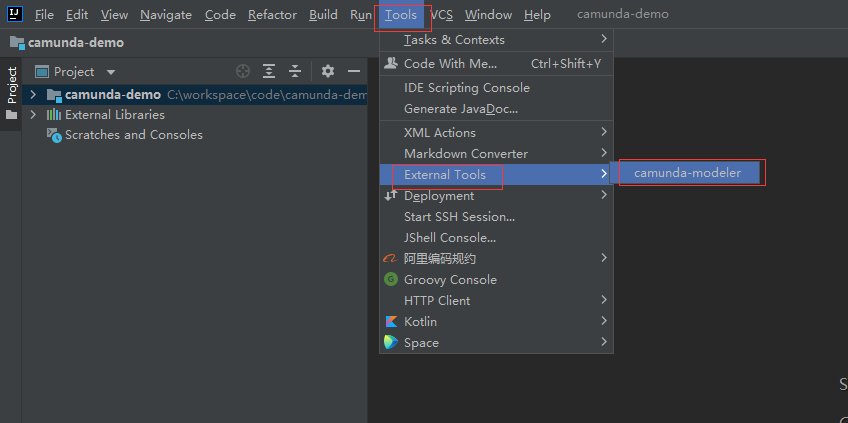This screenshot has width=848, height=423.
Task: Expand Markdown Converter submenu arrow
Action: click(604, 153)
